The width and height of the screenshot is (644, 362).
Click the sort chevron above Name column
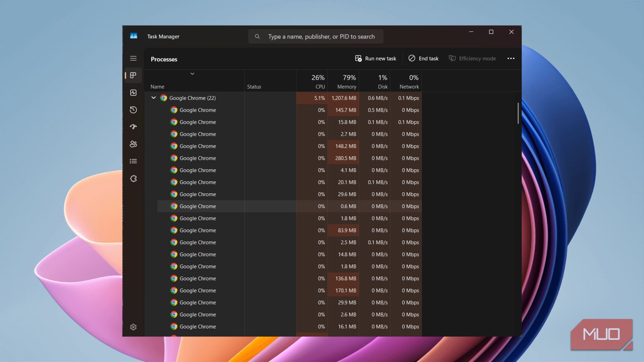click(x=192, y=74)
